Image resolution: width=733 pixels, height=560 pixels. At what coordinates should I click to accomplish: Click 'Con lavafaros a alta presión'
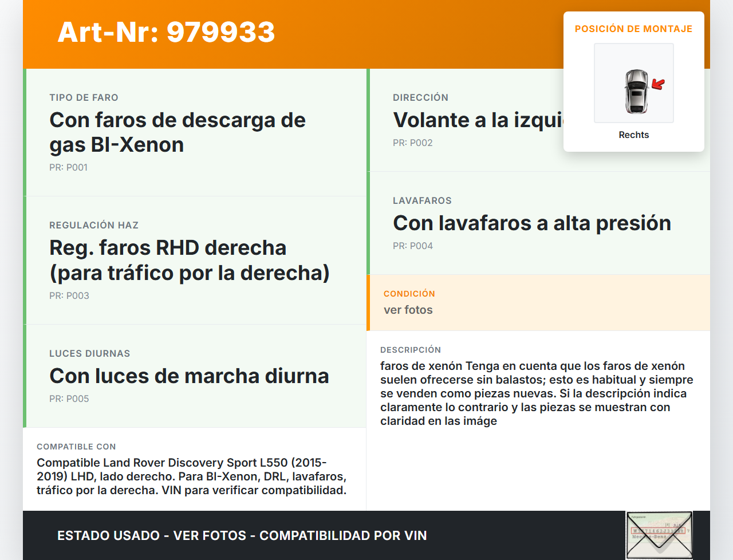pos(532,223)
